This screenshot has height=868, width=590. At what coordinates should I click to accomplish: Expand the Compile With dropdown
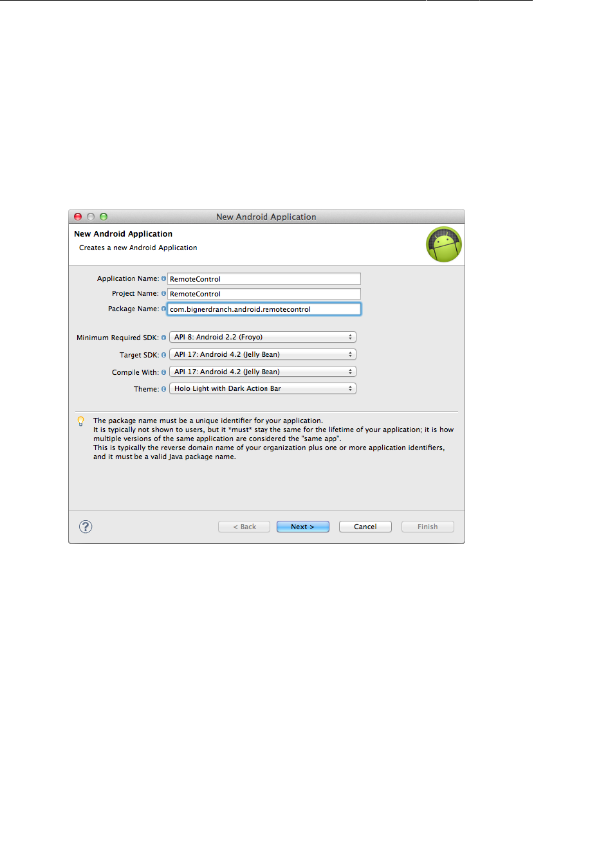[263, 372]
